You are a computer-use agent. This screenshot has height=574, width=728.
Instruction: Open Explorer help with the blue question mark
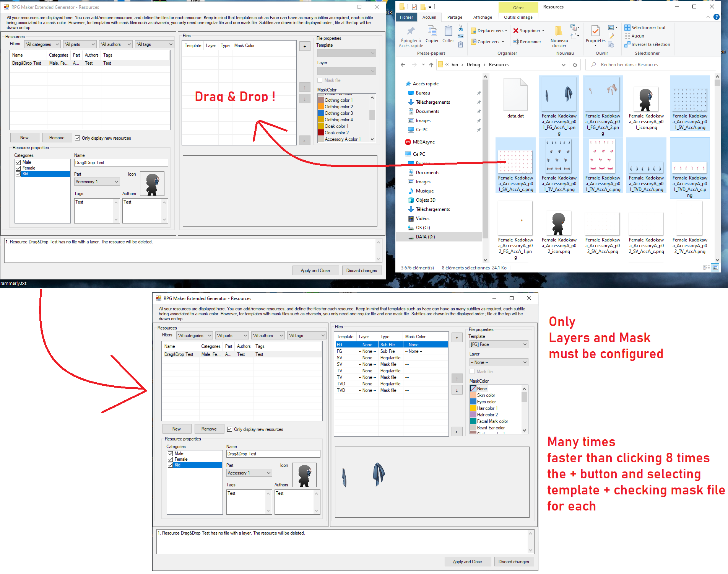click(716, 17)
